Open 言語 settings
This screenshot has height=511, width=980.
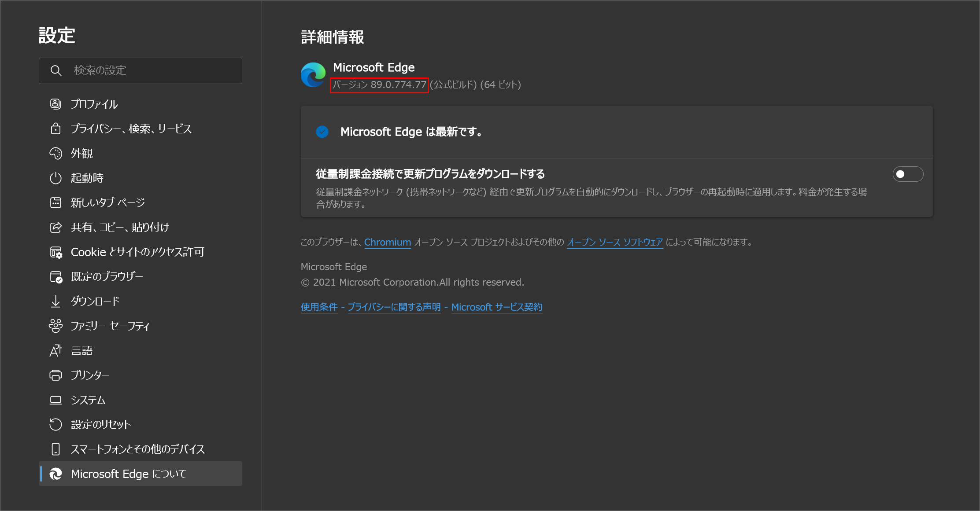[x=141, y=350]
